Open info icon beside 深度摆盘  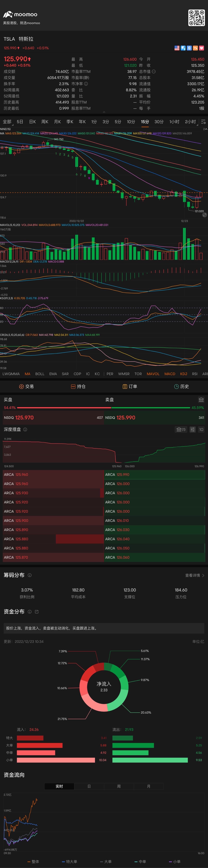pyautogui.click(x=25, y=430)
